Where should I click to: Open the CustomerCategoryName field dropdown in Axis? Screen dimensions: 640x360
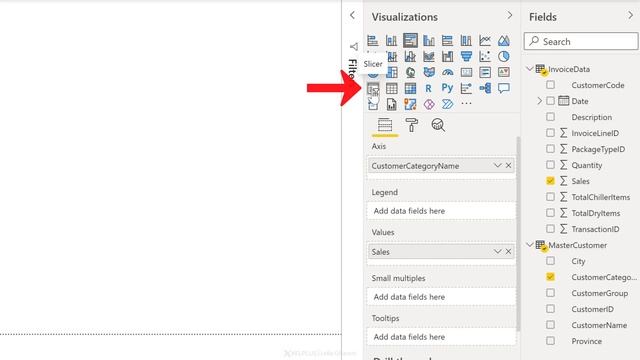[x=497, y=165]
